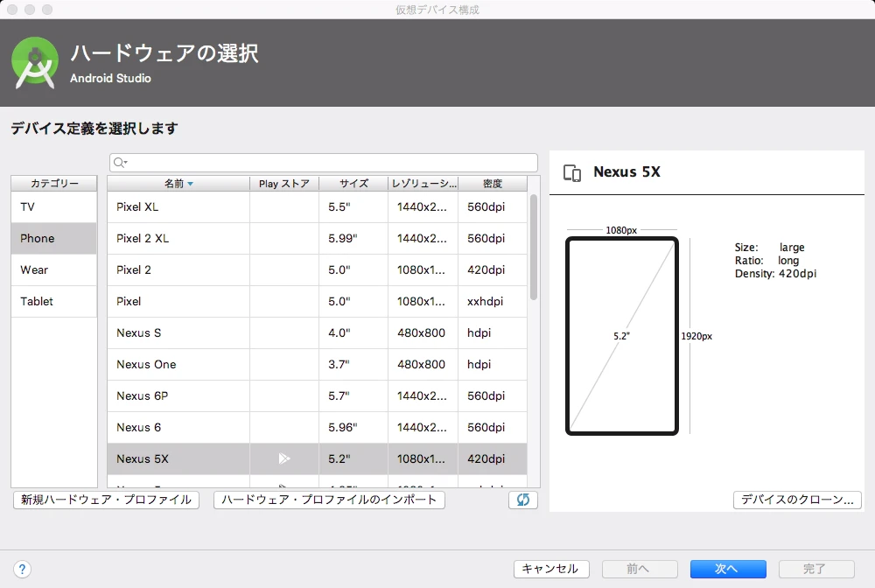Click the Play Store icon in Nexus 5X row
The width and height of the screenshot is (875, 588).
click(284, 458)
